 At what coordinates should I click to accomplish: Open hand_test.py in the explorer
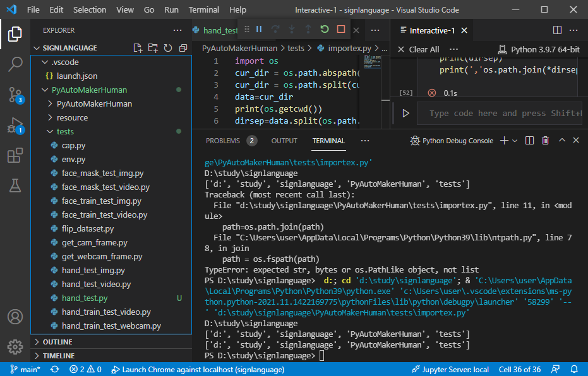click(111, 298)
